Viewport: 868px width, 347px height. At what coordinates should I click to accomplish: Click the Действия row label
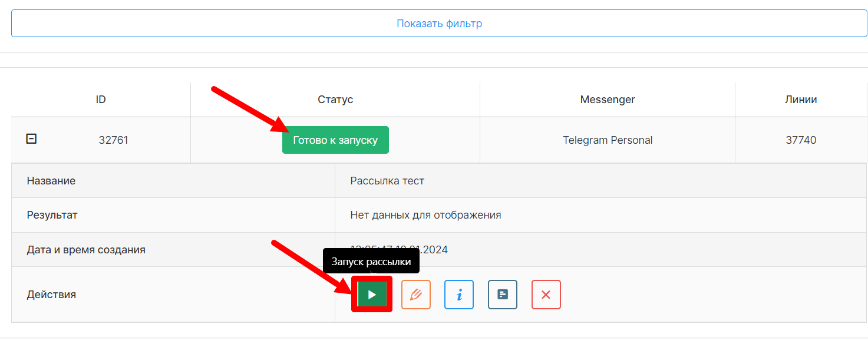pos(51,295)
